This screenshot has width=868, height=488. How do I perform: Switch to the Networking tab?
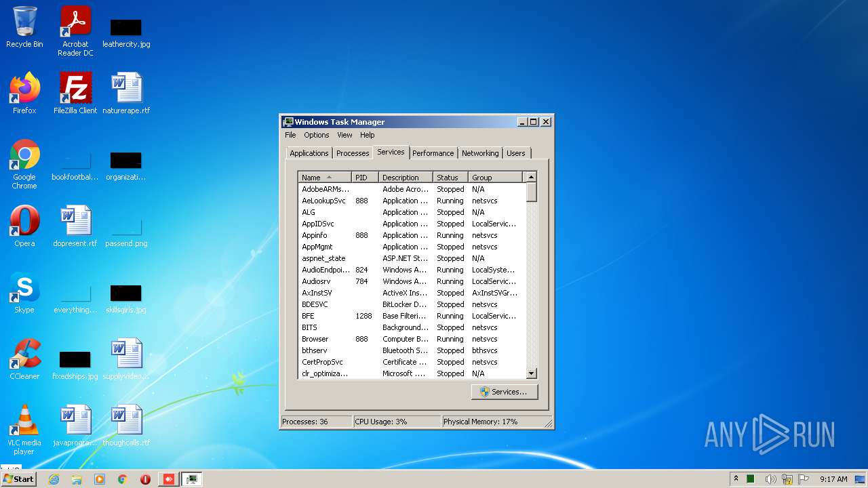(480, 153)
